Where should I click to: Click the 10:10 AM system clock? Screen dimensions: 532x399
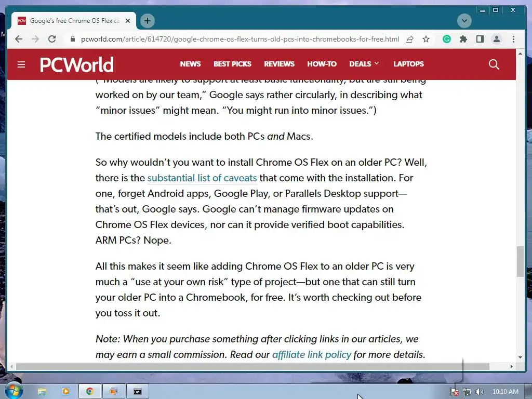(506, 392)
